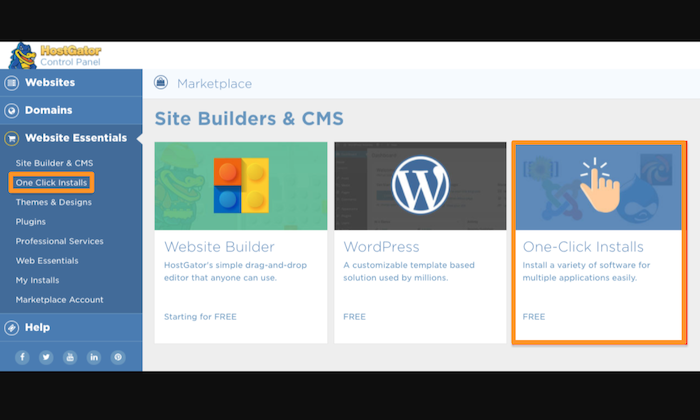Open the LinkedIn social icon
Screen dimensions: 700x420
point(94,357)
